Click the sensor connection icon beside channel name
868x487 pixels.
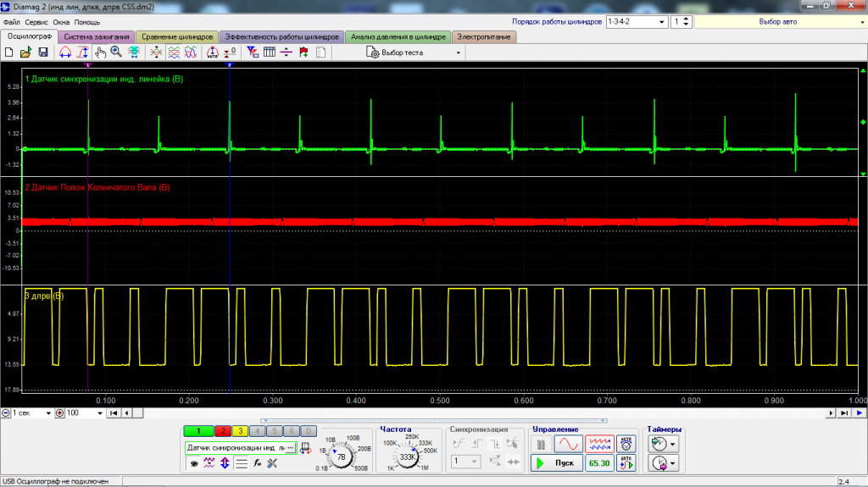coord(305,448)
